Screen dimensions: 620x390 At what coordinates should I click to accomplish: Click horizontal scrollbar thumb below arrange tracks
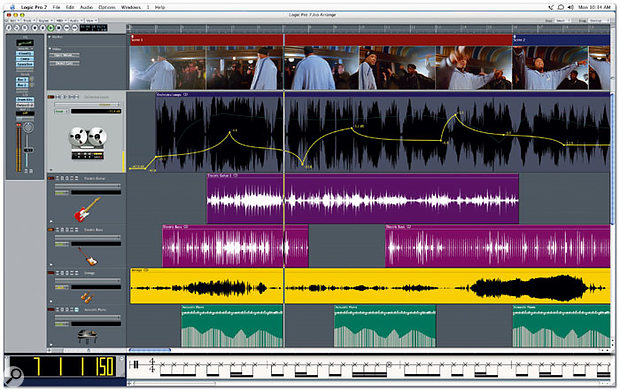pyautogui.click(x=150, y=350)
